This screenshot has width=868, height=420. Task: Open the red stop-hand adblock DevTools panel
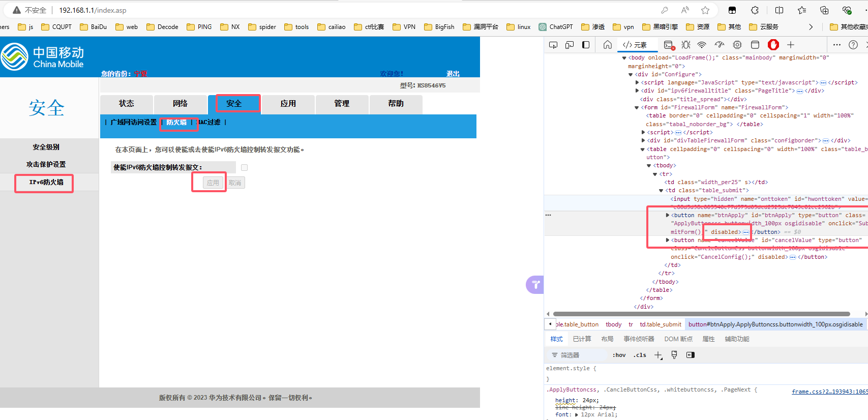coord(773,45)
